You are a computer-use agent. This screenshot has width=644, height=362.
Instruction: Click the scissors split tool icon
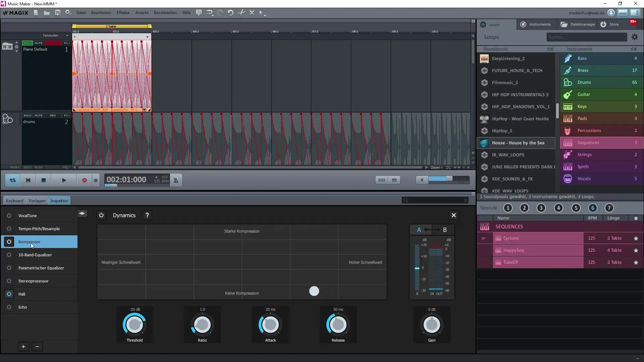[x=241, y=13]
